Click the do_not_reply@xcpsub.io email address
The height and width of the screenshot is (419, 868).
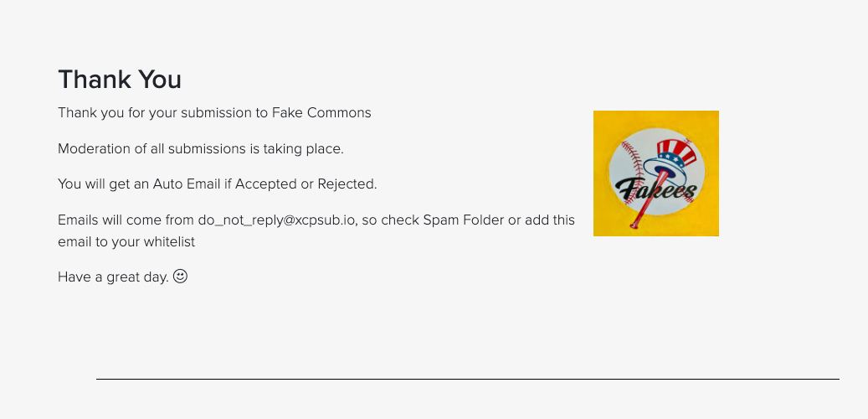[x=276, y=220]
